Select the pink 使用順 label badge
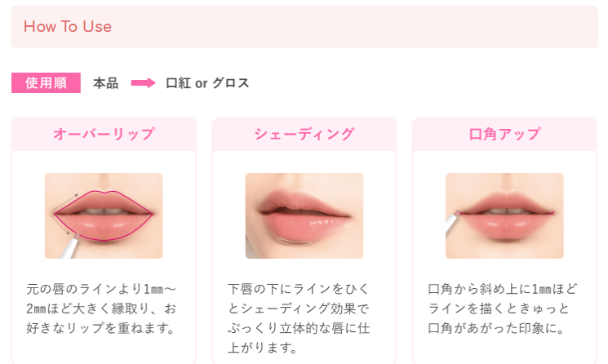Screen dimensions: 608x364 [46, 82]
